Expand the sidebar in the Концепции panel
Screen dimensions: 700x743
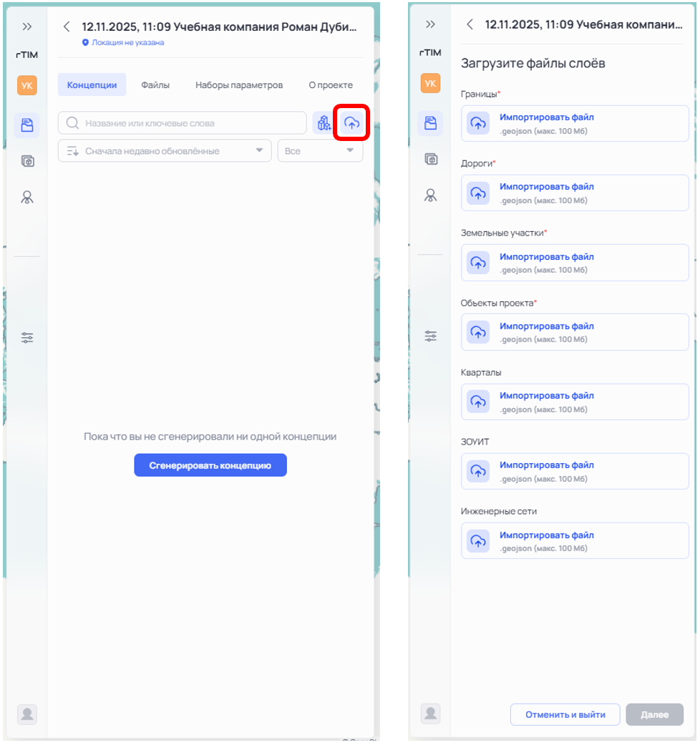click(27, 26)
